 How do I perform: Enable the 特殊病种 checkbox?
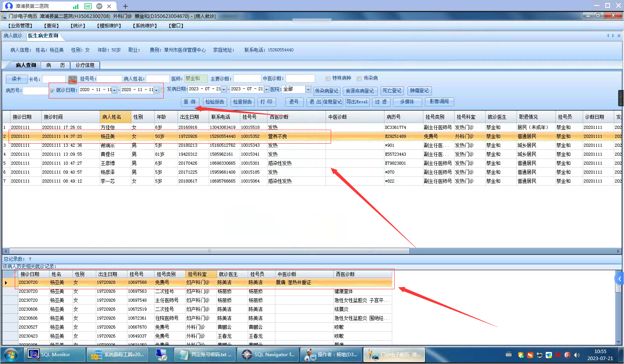pyautogui.click(x=328, y=79)
